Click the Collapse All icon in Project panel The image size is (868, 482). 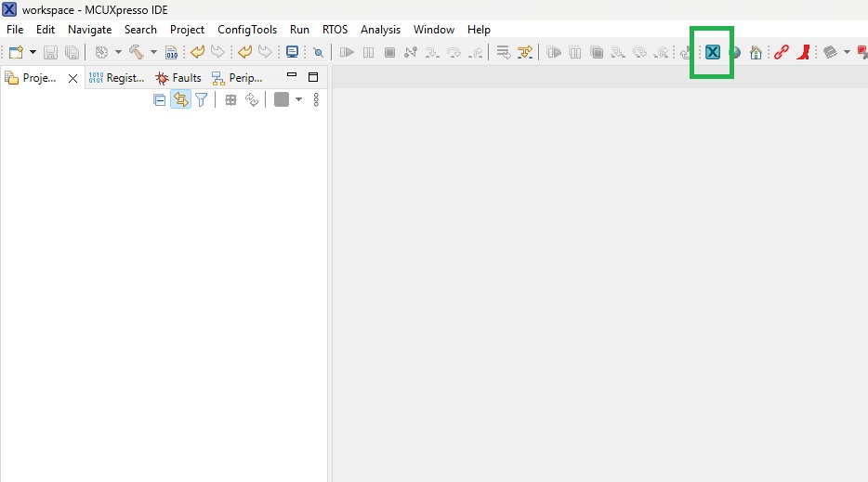(160, 100)
